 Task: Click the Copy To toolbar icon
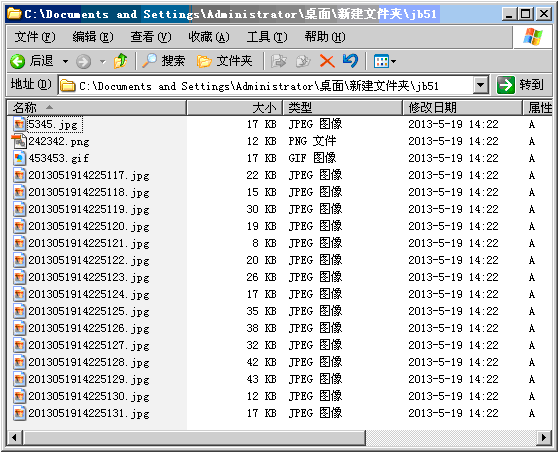(303, 61)
